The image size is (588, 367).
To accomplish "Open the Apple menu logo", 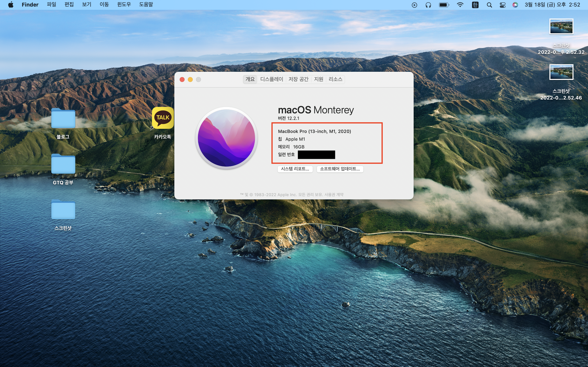I will 11,5.
